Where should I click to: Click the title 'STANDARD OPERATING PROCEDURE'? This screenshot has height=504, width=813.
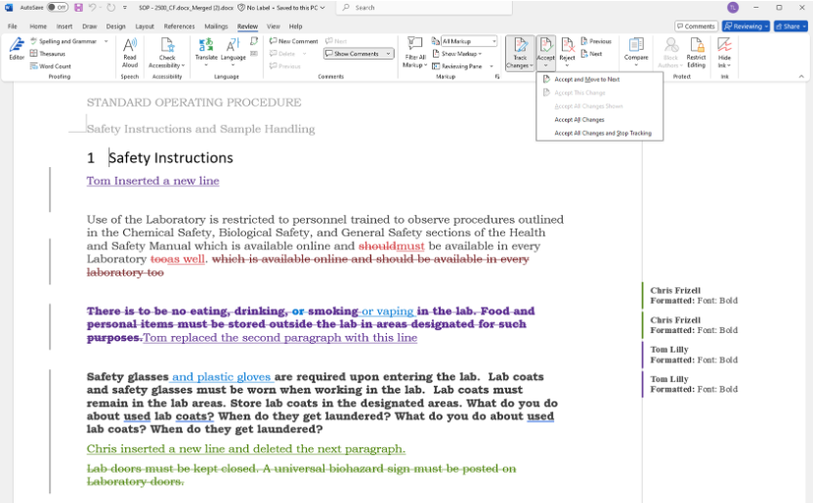(x=193, y=103)
